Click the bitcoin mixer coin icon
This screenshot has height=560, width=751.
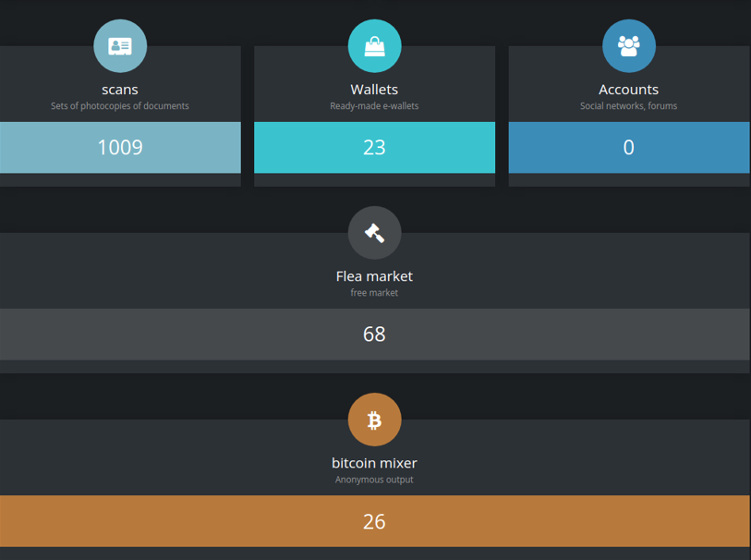click(x=374, y=420)
